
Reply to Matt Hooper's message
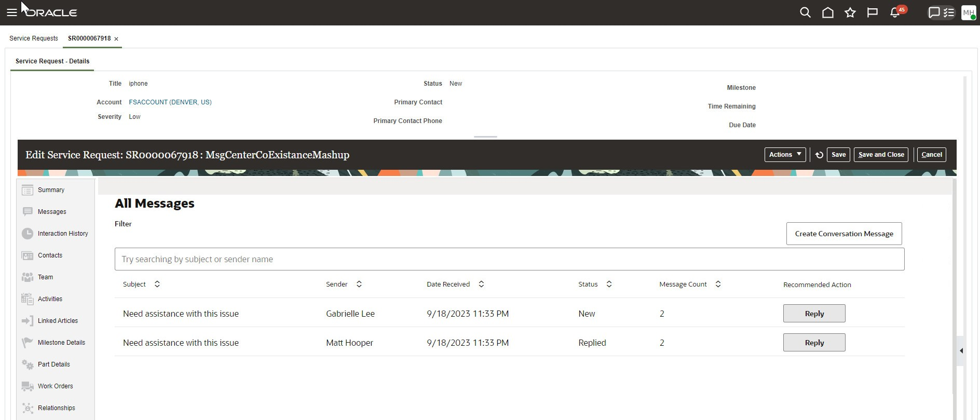point(814,343)
